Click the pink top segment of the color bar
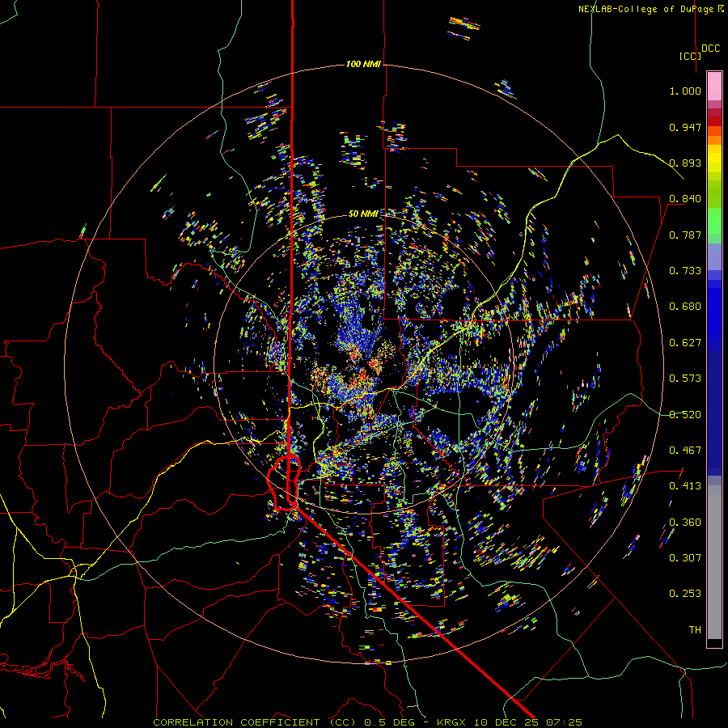This screenshot has height=728, width=728. point(714,86)
